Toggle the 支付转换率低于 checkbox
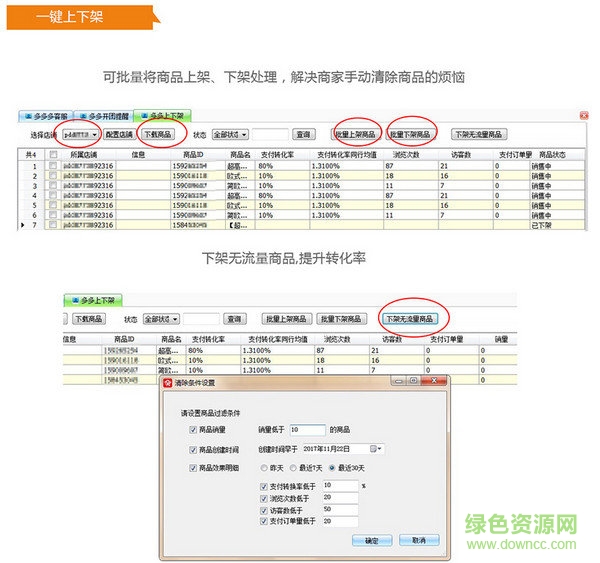The image size is (600, 563). point(263,486)
